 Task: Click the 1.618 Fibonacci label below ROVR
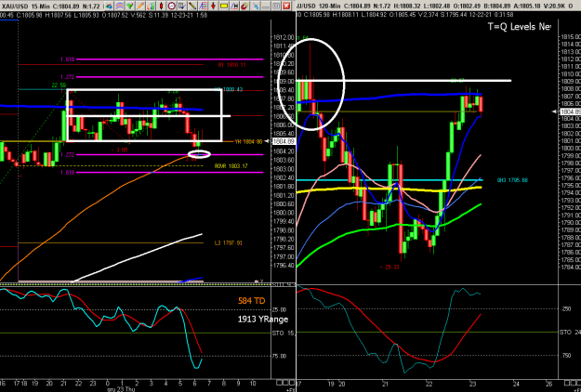coord(68,173)
